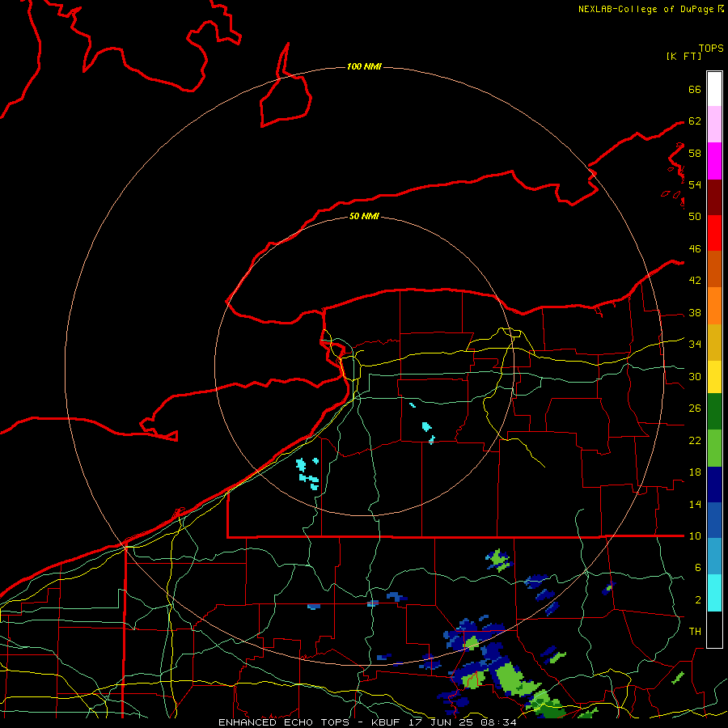Click the light pink legend swatch

[x=714, y=124]
